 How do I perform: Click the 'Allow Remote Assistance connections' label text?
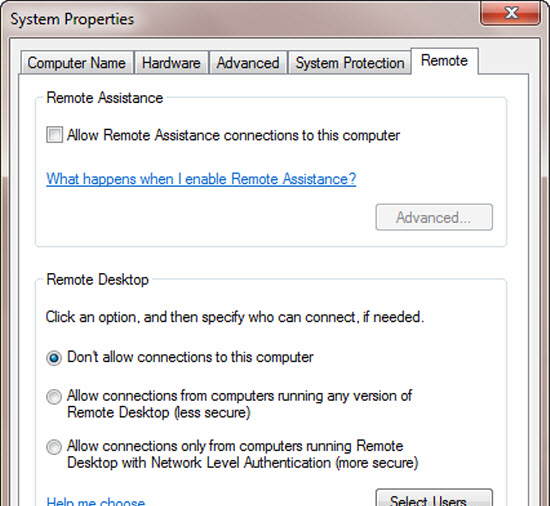233,135
